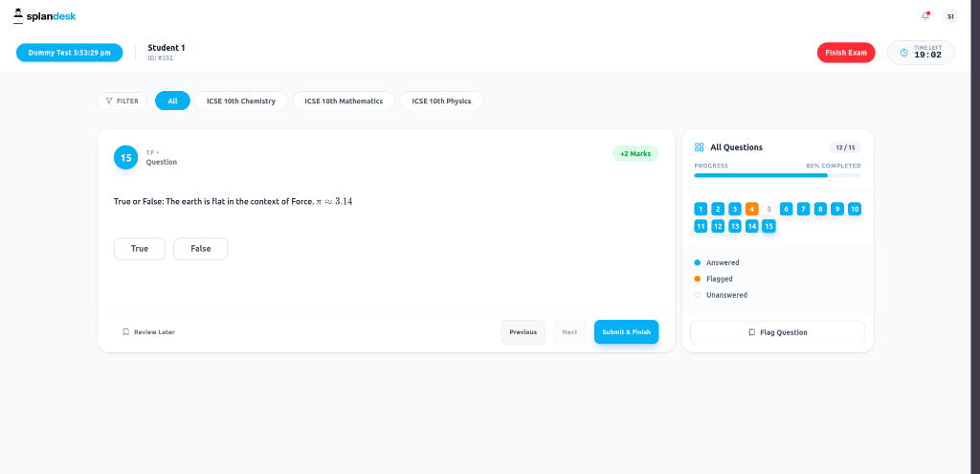This screenshot has width=980, height=474.
Task: Jump to flagged question 4
Action: [752, 210]
